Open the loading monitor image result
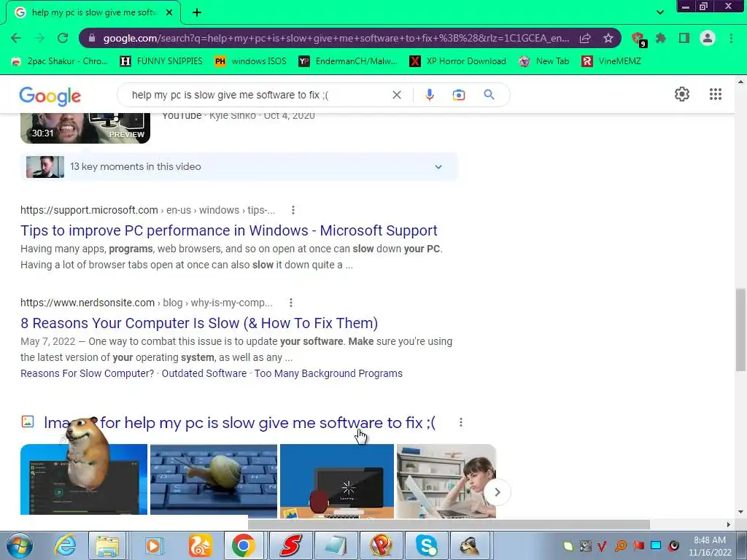Viewport: 747px width, 560px height. click(x=337, y=481)
